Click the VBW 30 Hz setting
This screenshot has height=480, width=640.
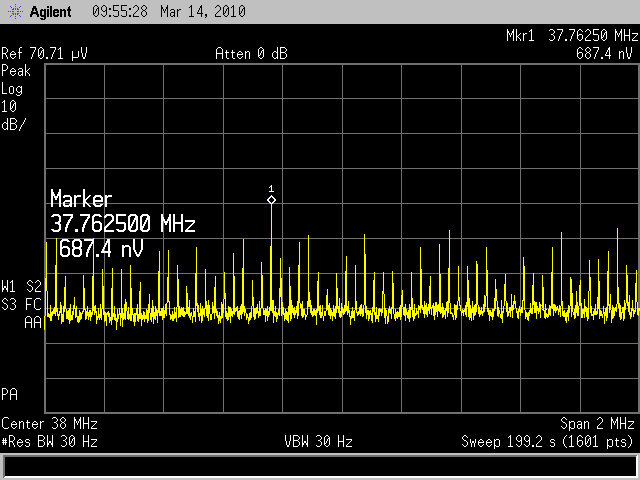coord(318,441)
